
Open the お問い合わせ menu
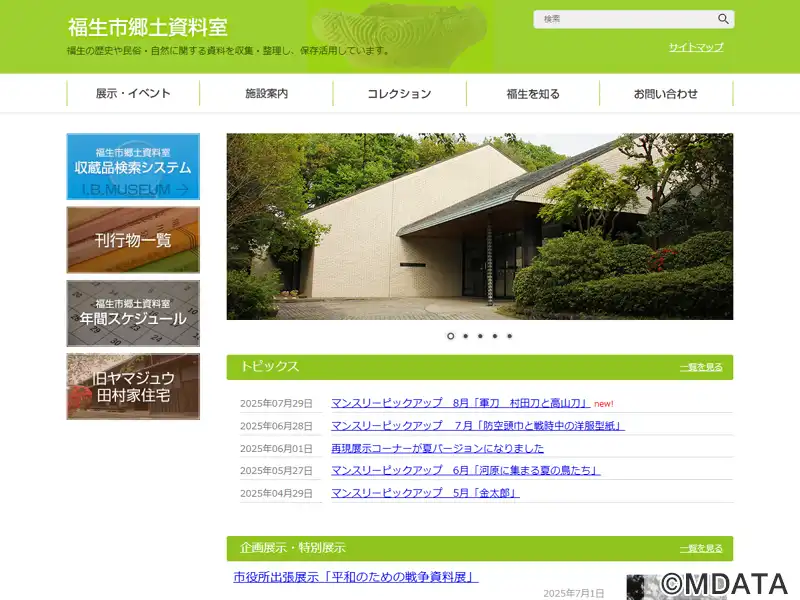(666, 93)
